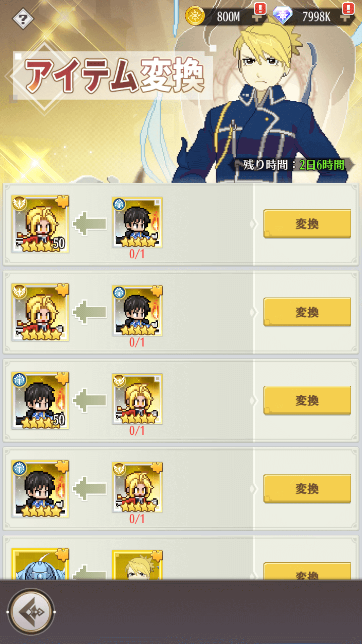
Task: Click 変換 button in third row
Action: [x=307, y=400]
